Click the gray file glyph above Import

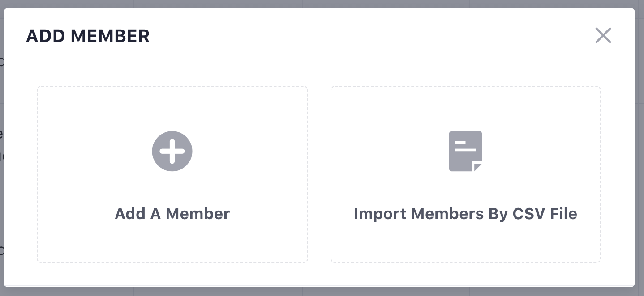point(465,151)
